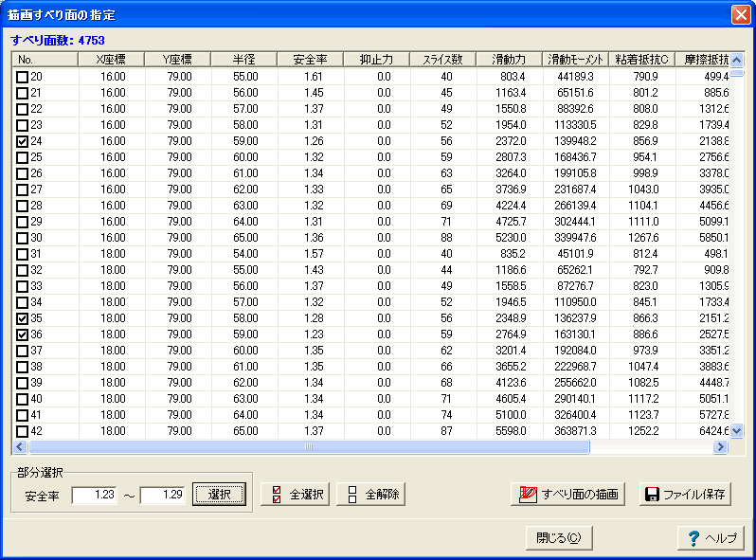Focus the maximum safety factor field 1.29
Screen dimensions: 756x560
(x=163, y=495)
